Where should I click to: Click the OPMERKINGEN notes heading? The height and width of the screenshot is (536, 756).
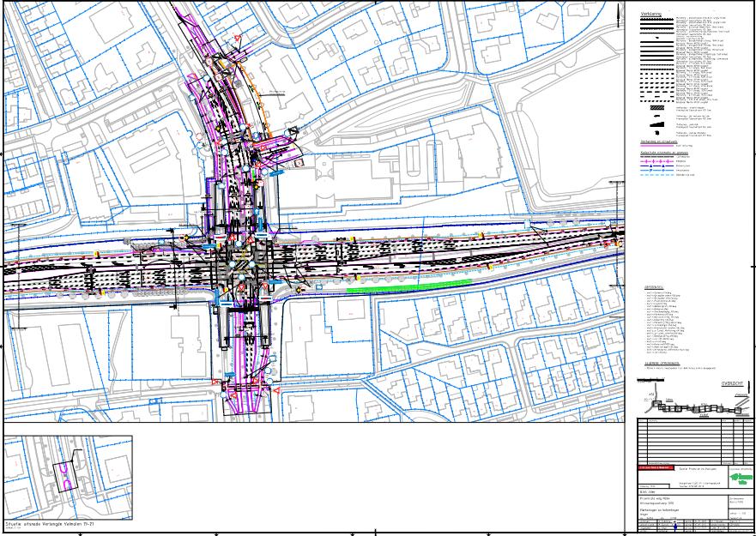pos(656,287)
